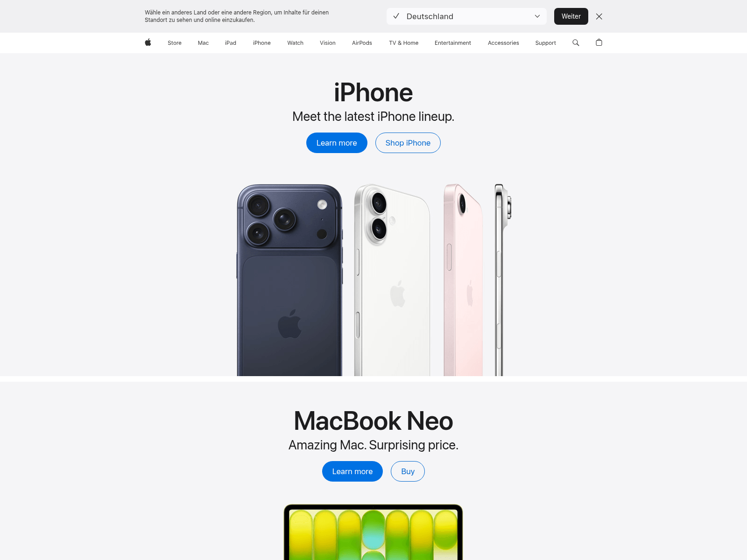This screenshot has height=560, width=747.
Task: Go to the Watch nav item
Action: pos(296,43)
